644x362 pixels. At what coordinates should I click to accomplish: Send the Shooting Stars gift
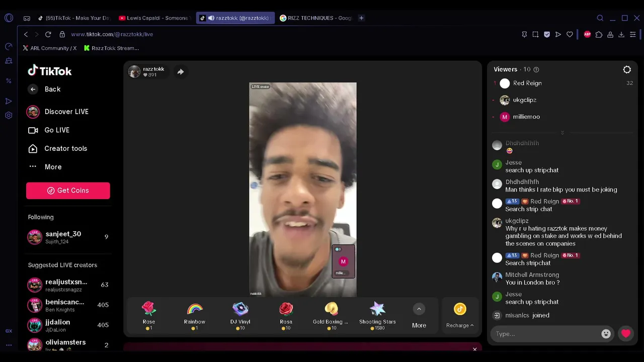click(377, 316)
